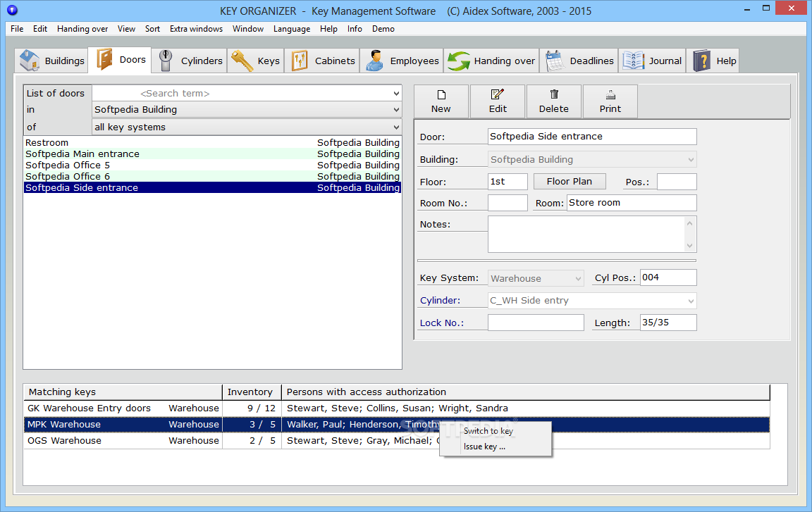Open the Sort menu

click(152, 29)
